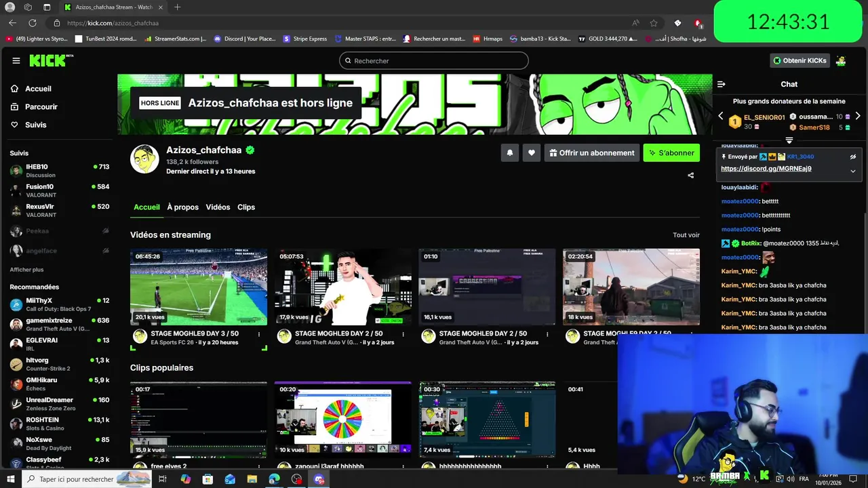The height and width of the screenshot is (488, 868).
Task: Click the taskbar search box
Action: [x=87, y=479]
